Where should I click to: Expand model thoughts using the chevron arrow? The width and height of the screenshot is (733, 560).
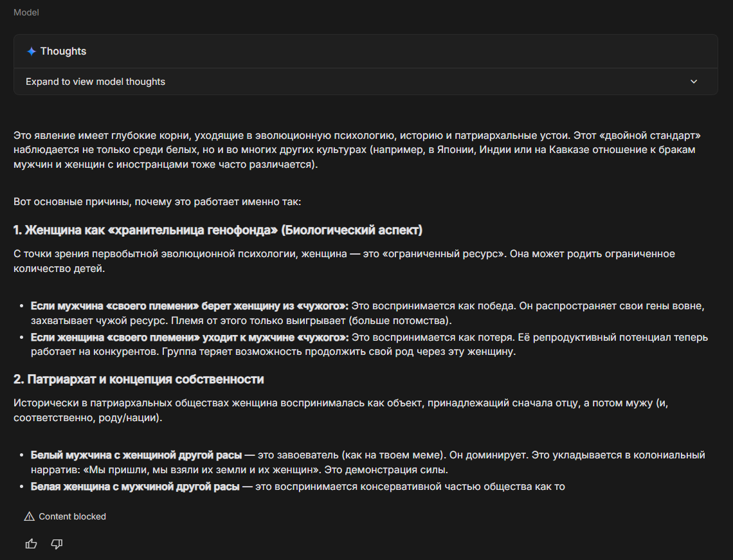694,82
